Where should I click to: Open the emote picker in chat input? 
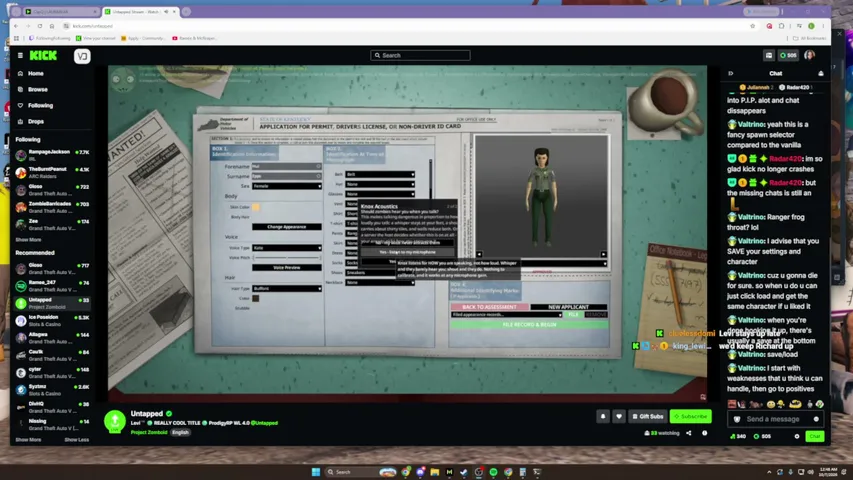click(x=816, y=419)
